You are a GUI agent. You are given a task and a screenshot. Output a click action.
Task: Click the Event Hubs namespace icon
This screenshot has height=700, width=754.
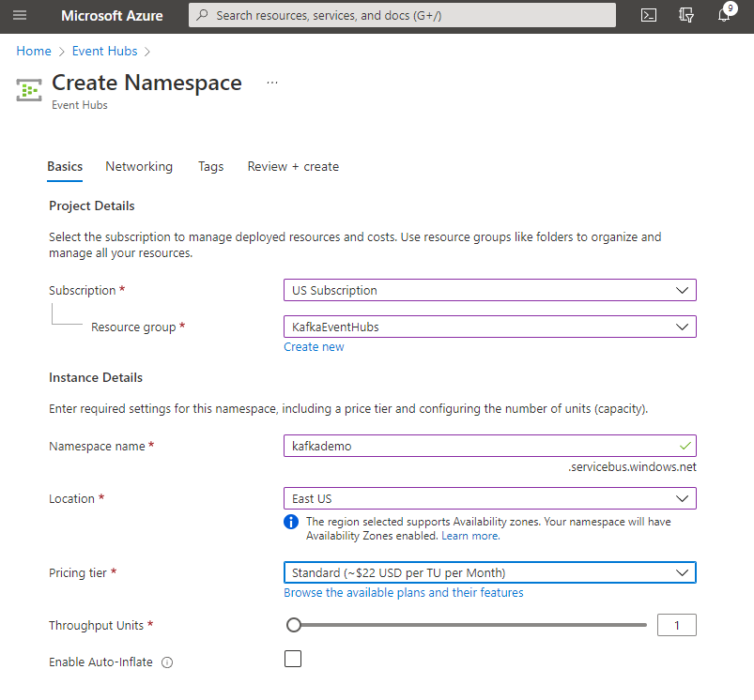tap(29, 90)
